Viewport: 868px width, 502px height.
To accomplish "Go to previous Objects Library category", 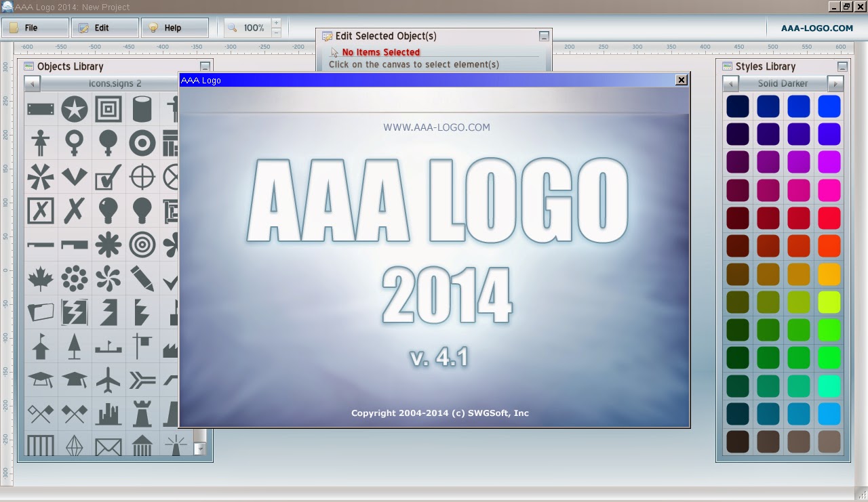I will point(33,83).
